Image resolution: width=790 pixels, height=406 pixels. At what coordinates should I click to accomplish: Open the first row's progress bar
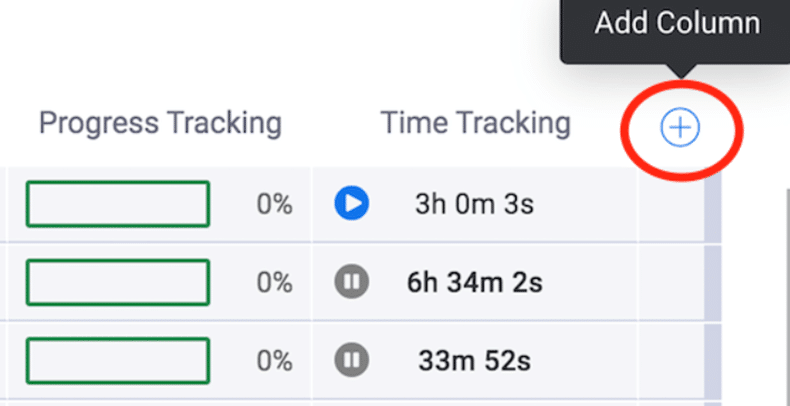118,204
